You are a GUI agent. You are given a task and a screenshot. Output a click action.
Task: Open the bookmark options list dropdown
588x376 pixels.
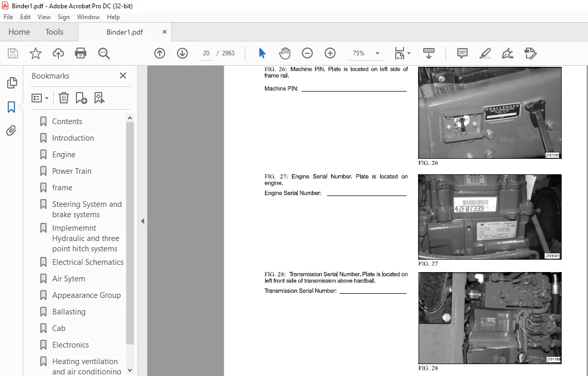point(40,98)
